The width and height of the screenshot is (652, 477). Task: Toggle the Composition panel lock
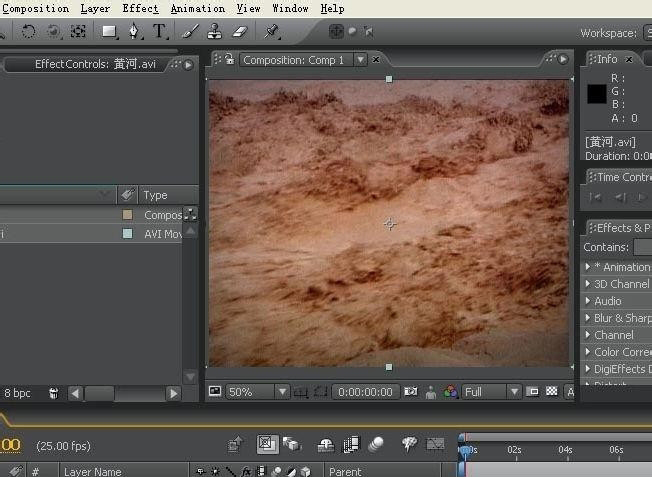coord(229,60)
